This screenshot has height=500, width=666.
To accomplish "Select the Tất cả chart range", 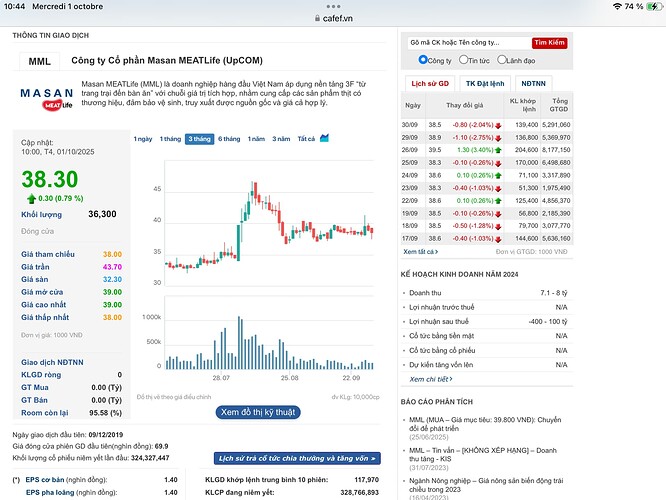I will click(x=306, y=139).
